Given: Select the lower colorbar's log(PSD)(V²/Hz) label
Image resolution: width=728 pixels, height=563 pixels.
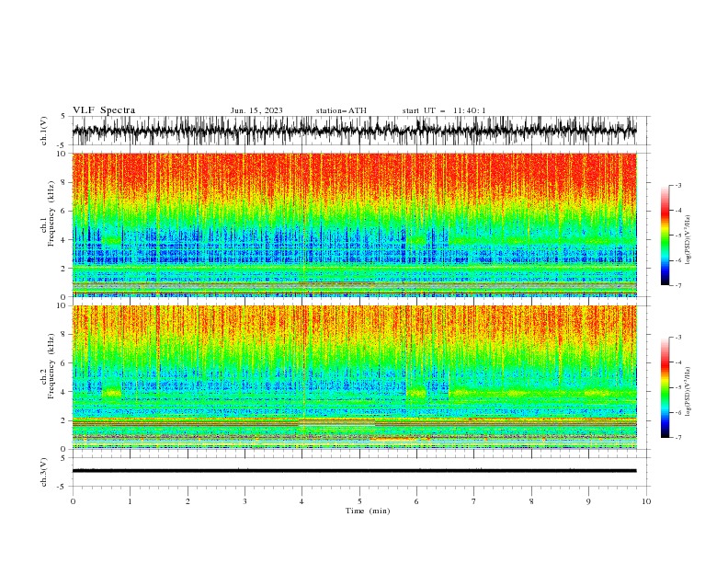Looking at the screenshot, I should pos(688,392).
